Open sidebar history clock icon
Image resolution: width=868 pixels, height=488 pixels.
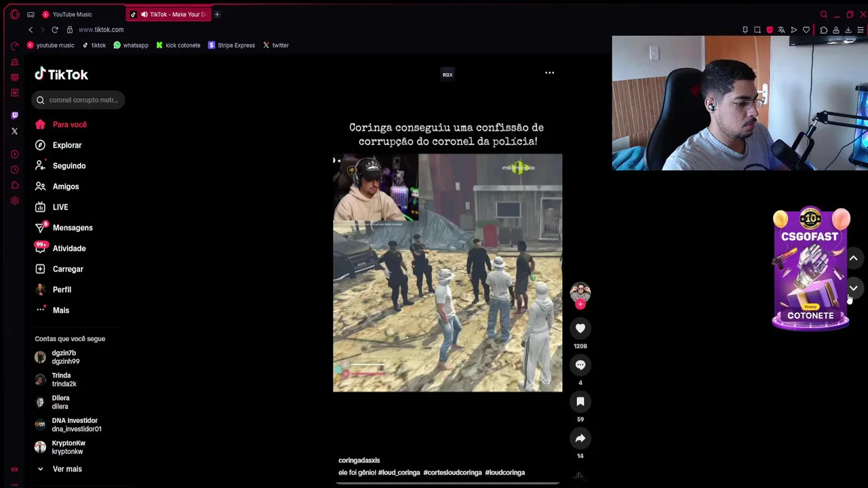(x=15, y=170)
